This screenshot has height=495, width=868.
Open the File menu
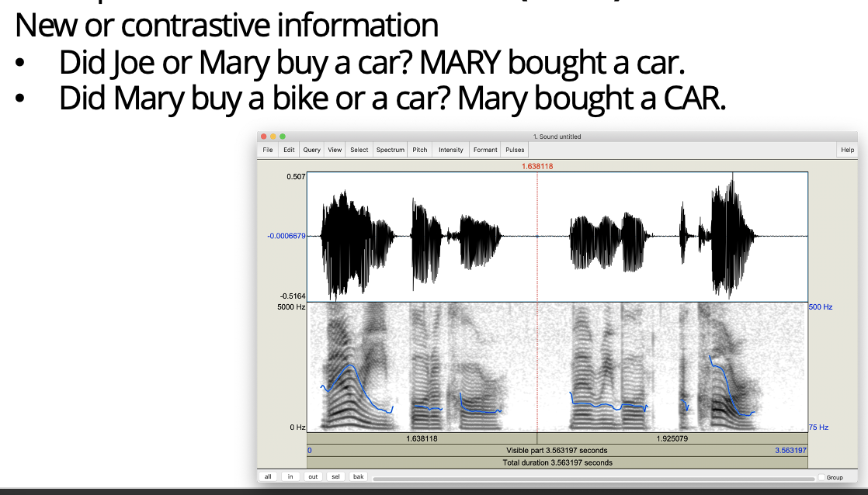[268, 150]
